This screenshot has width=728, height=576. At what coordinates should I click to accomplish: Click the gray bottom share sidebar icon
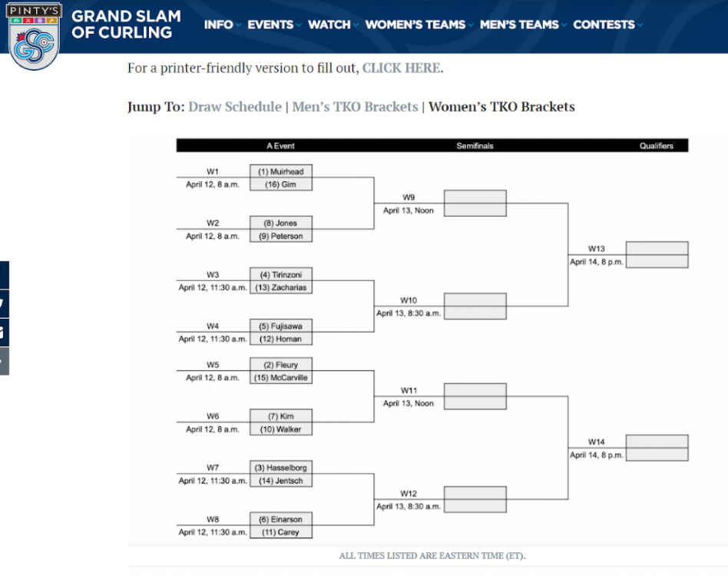coord(4,360)
